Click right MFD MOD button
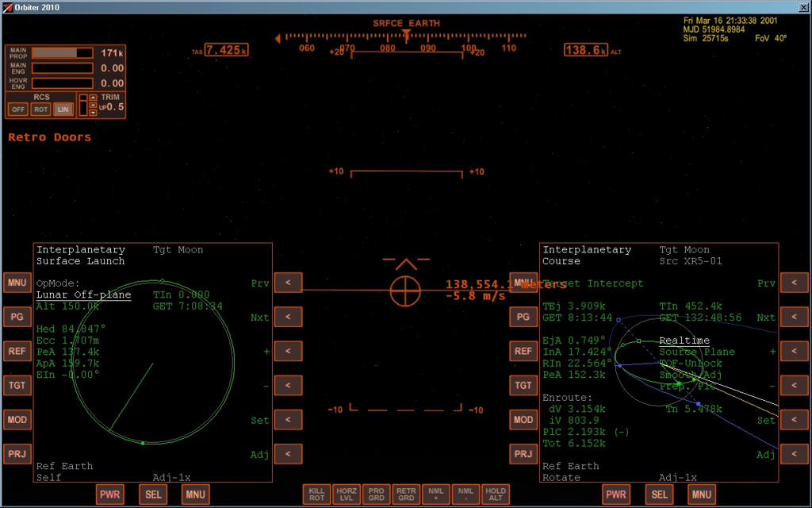Viewport: 812px width, 508px height. tap(523, 419)
